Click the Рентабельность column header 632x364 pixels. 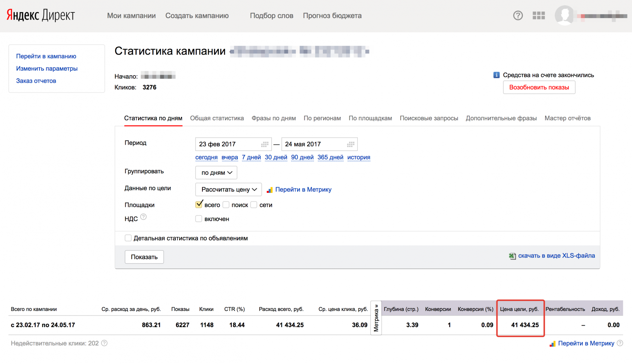(x=565, y=309)
